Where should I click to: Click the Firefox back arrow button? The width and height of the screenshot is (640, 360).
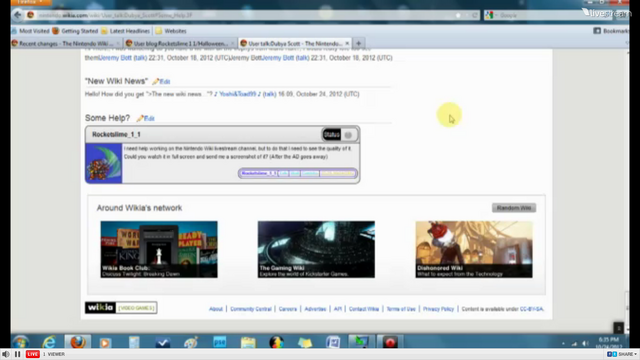point(18,16)
